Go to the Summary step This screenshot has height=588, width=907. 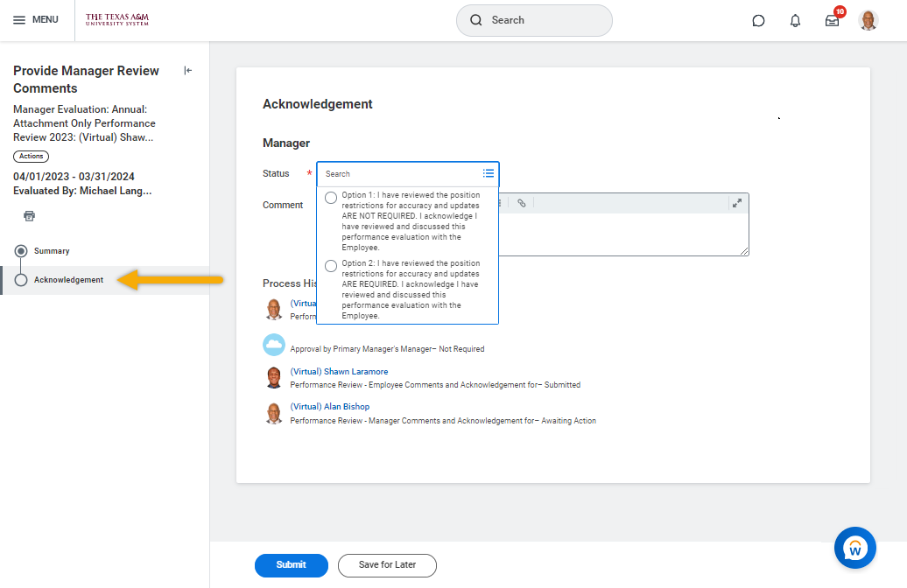point(52,251)
